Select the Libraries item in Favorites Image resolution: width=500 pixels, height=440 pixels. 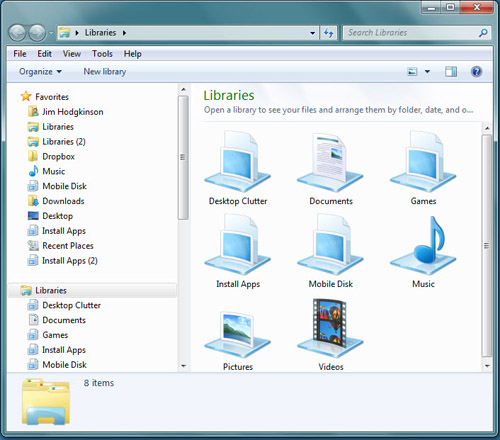[51, 127]
